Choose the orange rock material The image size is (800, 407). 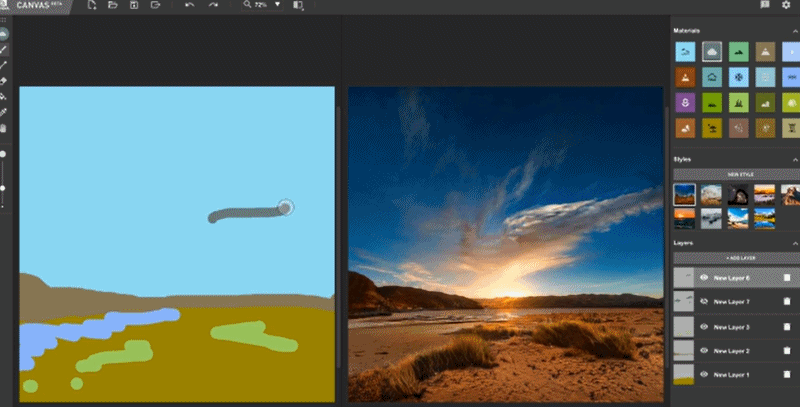[685, 128]
